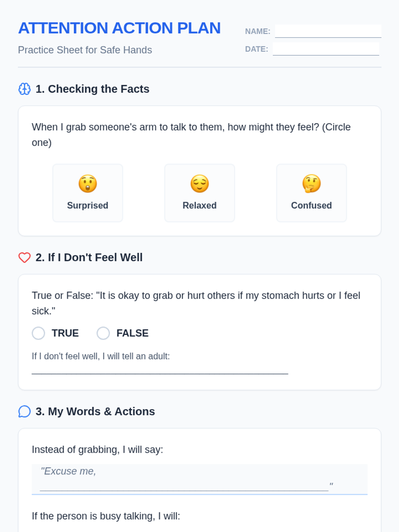Click the brain icon beside Checking the Facts

24,89
